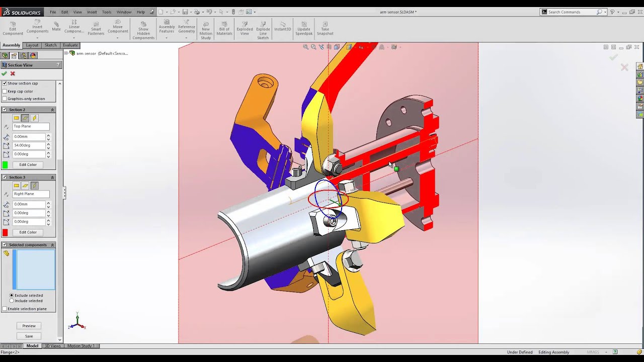Click Zoom to Fit in view toolbar
This screenshot has height=362, width=644.
coord(305,47)
